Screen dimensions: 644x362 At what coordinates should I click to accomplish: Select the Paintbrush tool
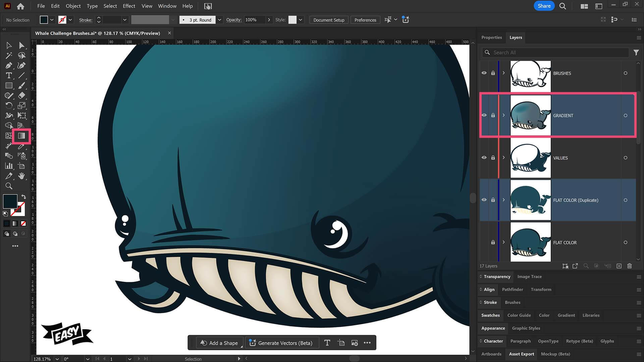click(22, 85)
